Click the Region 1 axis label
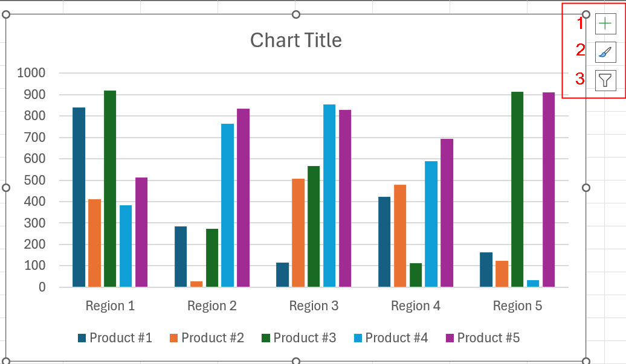Viewport: 626px width, 364px height. [x=110, y=306]
